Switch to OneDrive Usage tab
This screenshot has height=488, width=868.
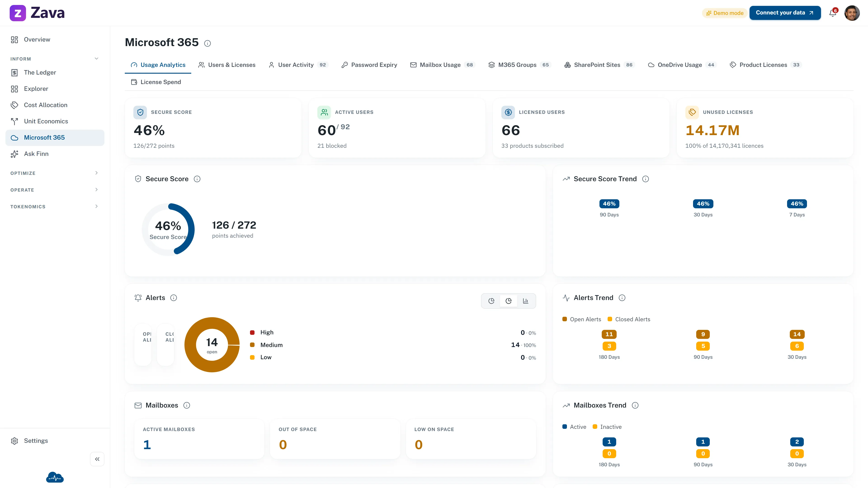[682, 65]
